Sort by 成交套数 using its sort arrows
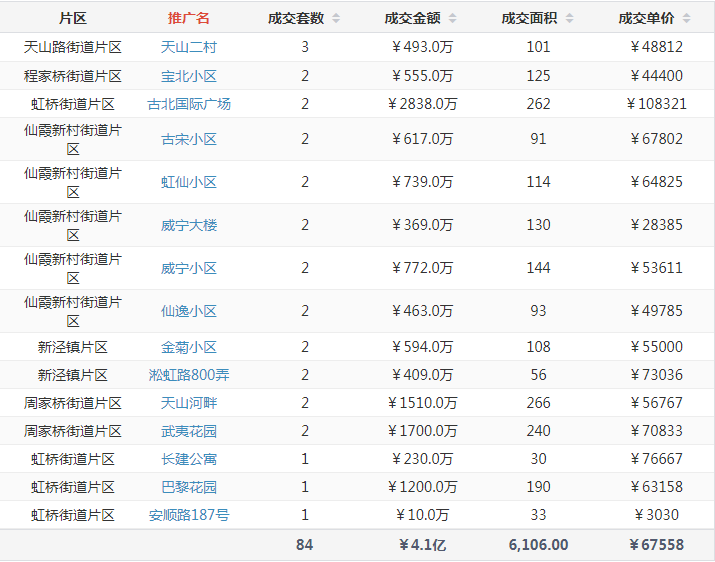This screenshot has height=562, width=715. point(336,18)
